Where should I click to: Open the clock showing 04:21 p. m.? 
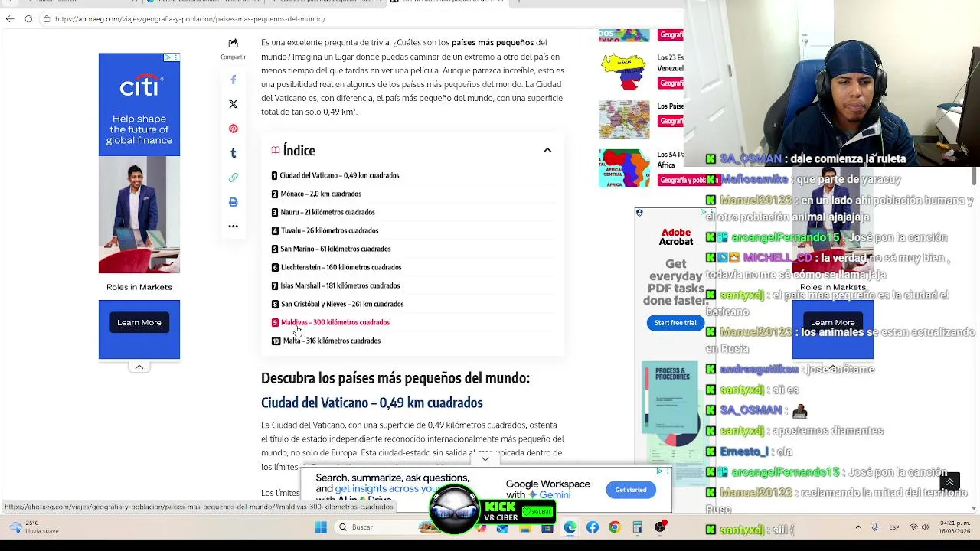pos(955,527)
